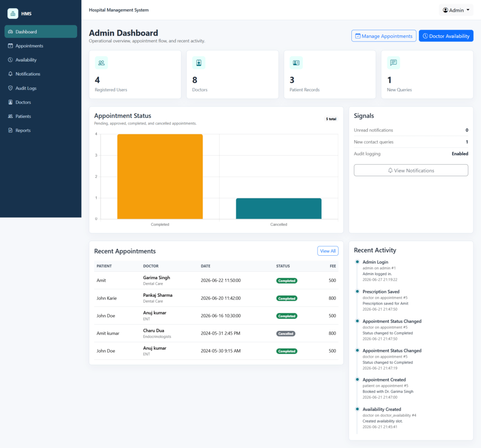Click the PATIENT column header
This screenshot has height=448, width=481.
pos(104,266)
